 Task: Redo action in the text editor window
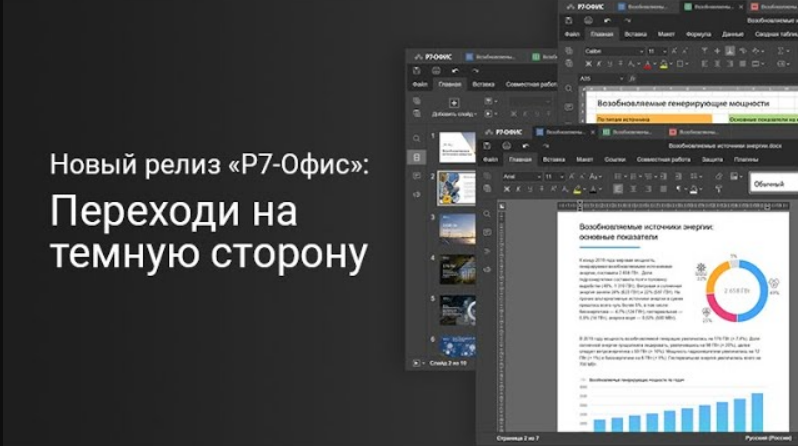coord(546,146)
